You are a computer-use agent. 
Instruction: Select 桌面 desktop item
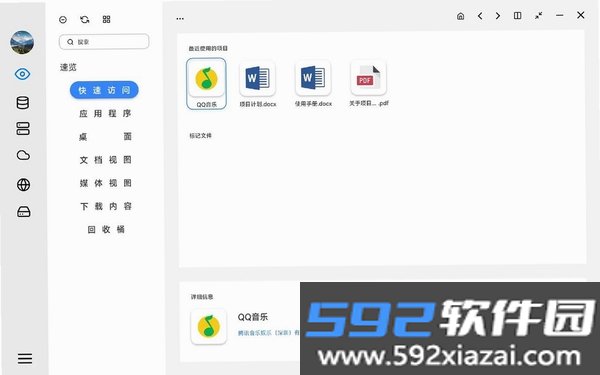coord(105,137)
